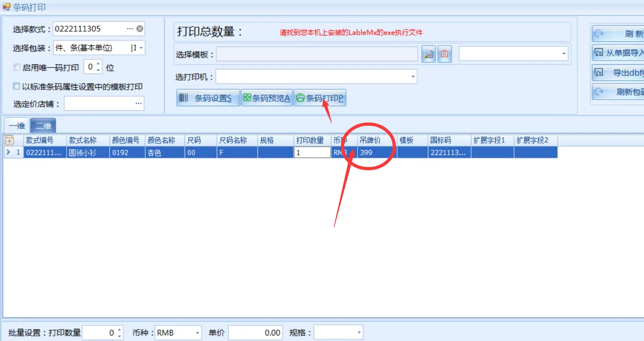Click the 条码预览A barcode preview button
The image size is (644, 341).
pyautogui.click(x=267, y=98)
